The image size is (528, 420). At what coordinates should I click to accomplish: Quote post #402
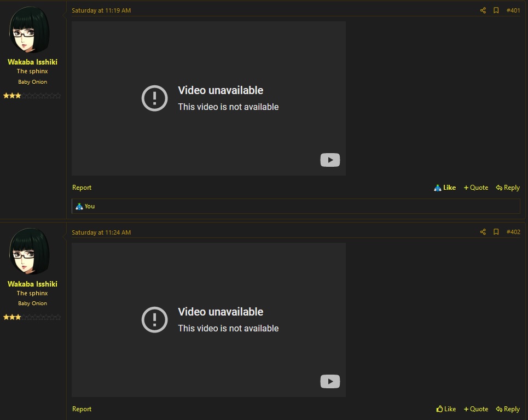coord(476,409)
